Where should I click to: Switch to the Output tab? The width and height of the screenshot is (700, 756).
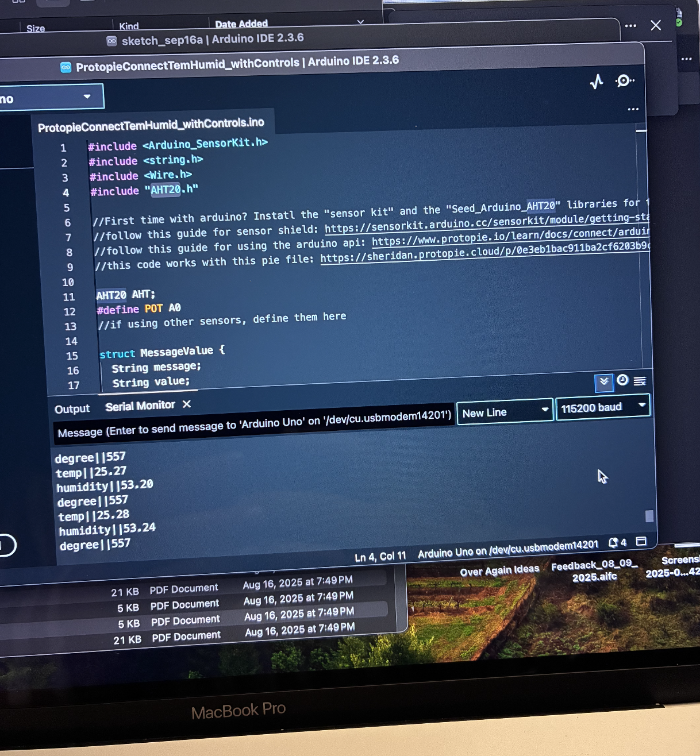point(71,408)
